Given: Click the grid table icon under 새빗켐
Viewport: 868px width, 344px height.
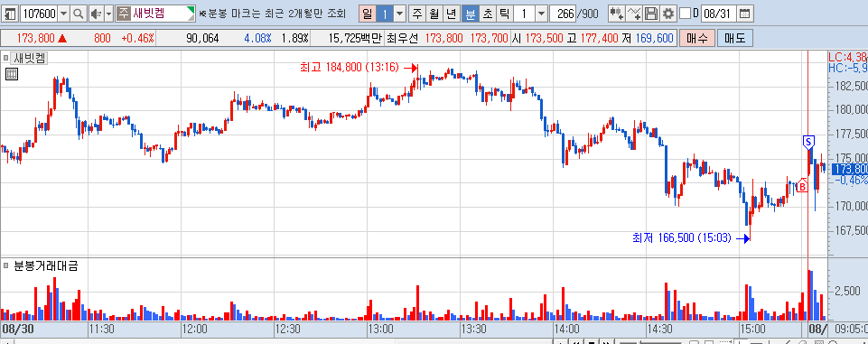Looking at the screenshot, I should tap(12, 74).
